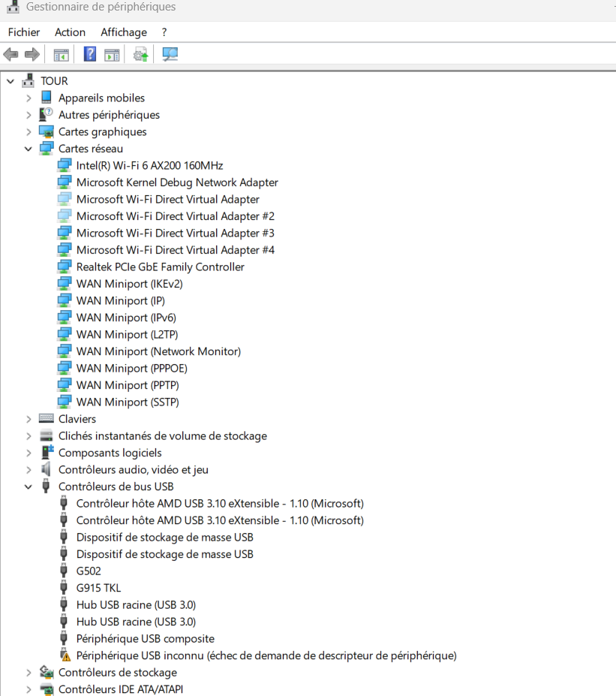Select the G915 TKL USB device
The image size is (616, 696).
click(98, 588)
